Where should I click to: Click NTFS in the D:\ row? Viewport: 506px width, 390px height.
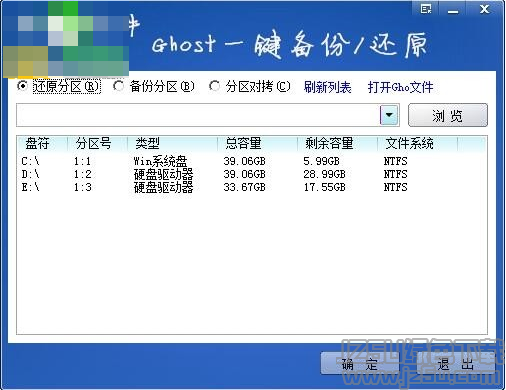click(395, 174)
